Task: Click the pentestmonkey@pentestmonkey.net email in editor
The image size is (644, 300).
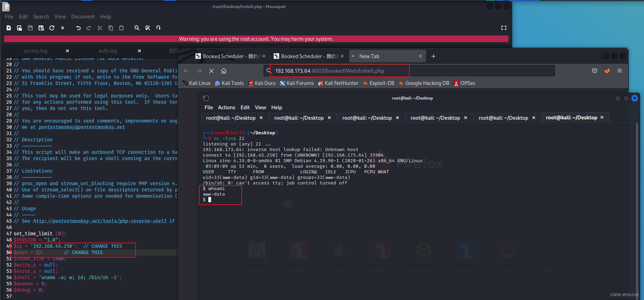Action: 82,127
